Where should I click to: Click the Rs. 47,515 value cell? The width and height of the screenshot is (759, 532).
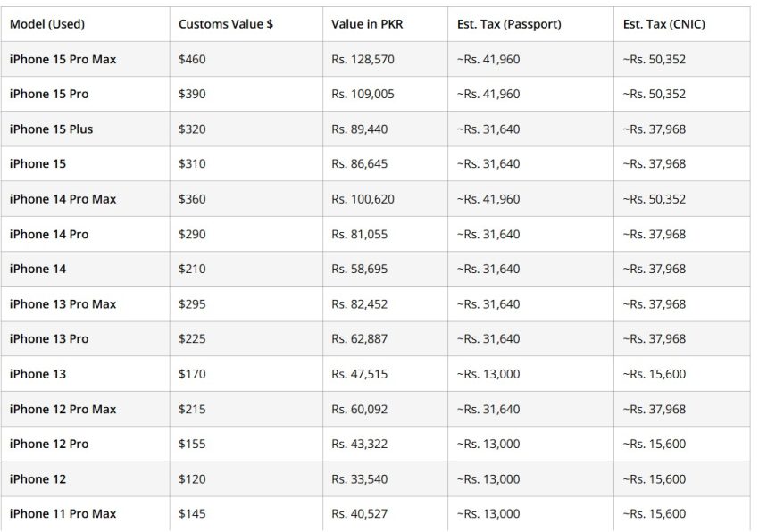(359, 375)
